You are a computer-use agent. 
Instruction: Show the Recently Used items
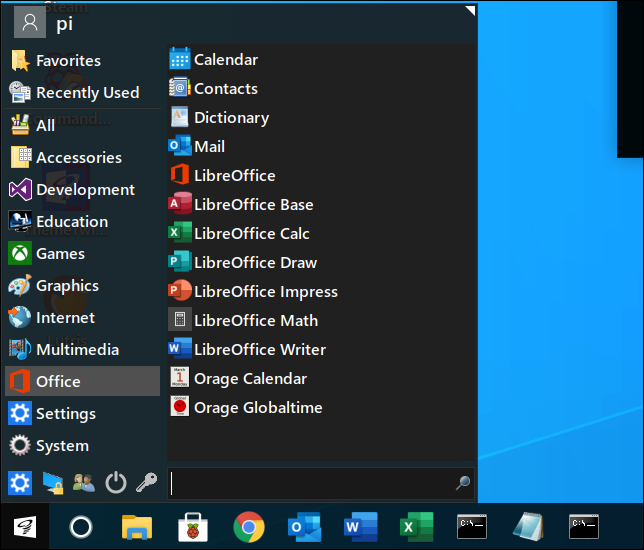pyautogui.click(x=87, y=92)
